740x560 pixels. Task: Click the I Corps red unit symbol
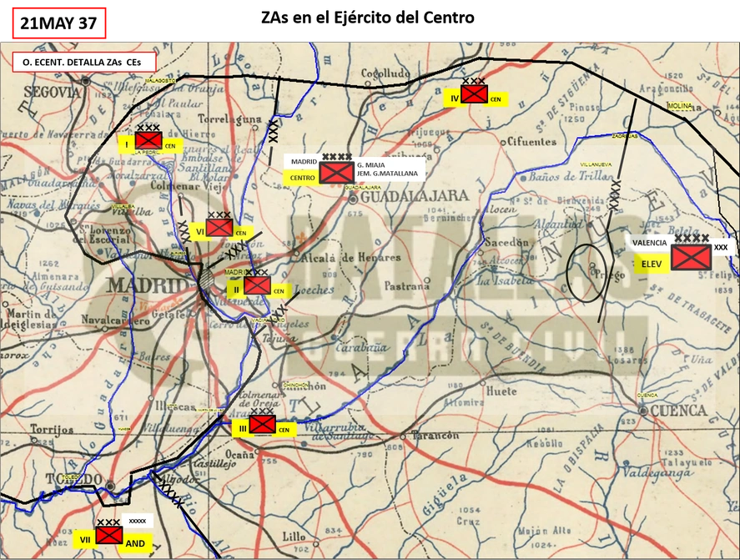(149, 141)
